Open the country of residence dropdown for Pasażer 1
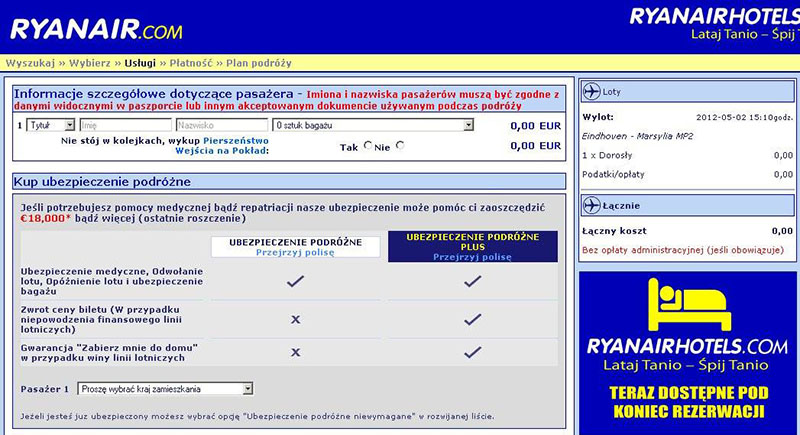The height and width of the screenshot is (435, 800). click(165, 389)
